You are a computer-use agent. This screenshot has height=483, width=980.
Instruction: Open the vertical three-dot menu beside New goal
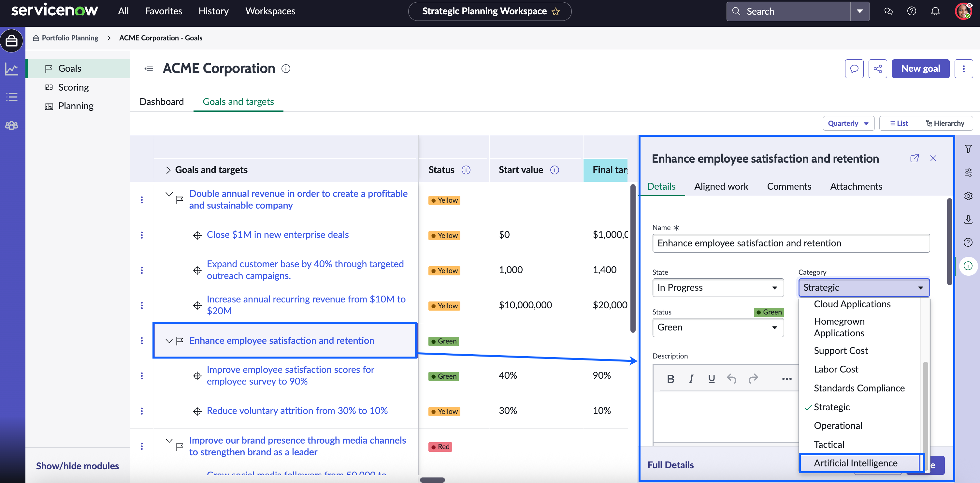[964, 68]
